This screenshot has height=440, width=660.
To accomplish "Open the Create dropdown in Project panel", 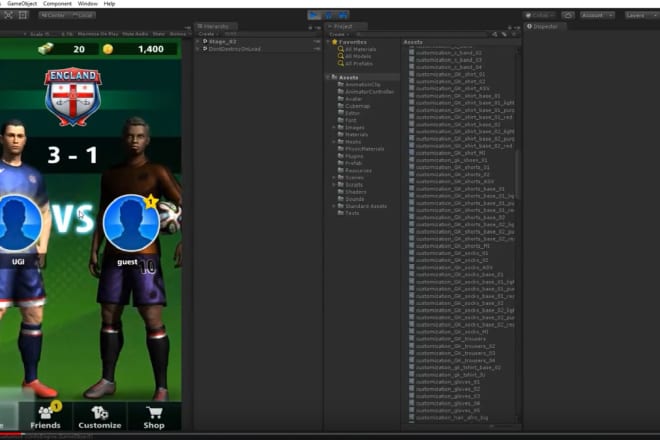I will click(338, 34).
